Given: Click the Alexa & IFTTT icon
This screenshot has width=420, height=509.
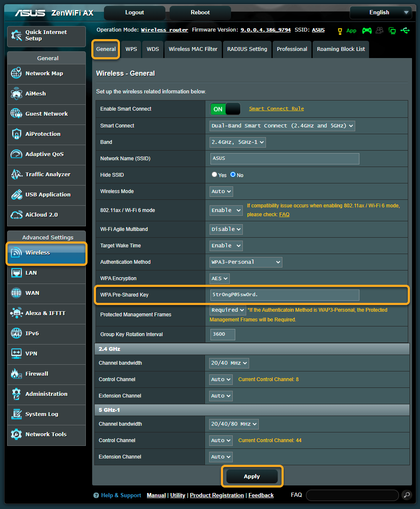Looking at the screenshot, I should 16,313.
